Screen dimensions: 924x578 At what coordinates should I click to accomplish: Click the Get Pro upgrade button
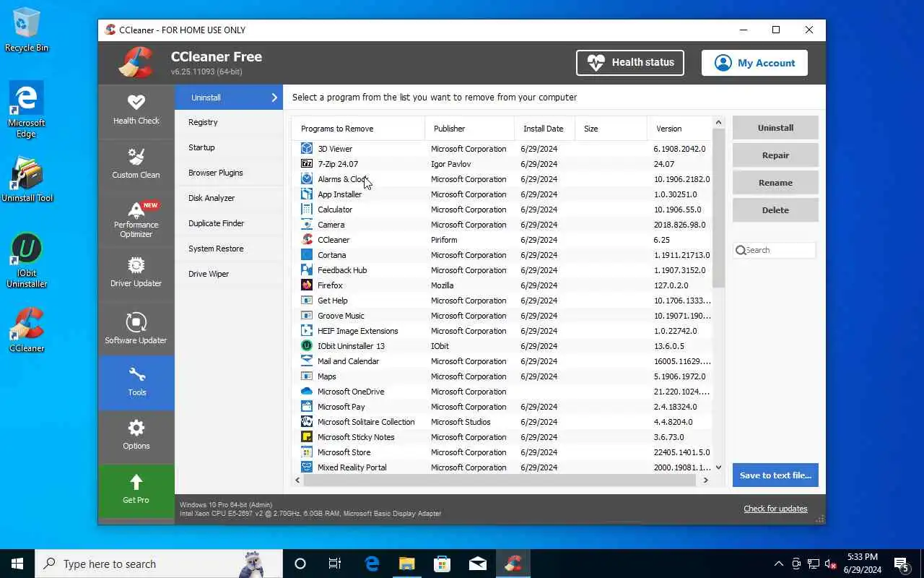click(x=136, y=491)
